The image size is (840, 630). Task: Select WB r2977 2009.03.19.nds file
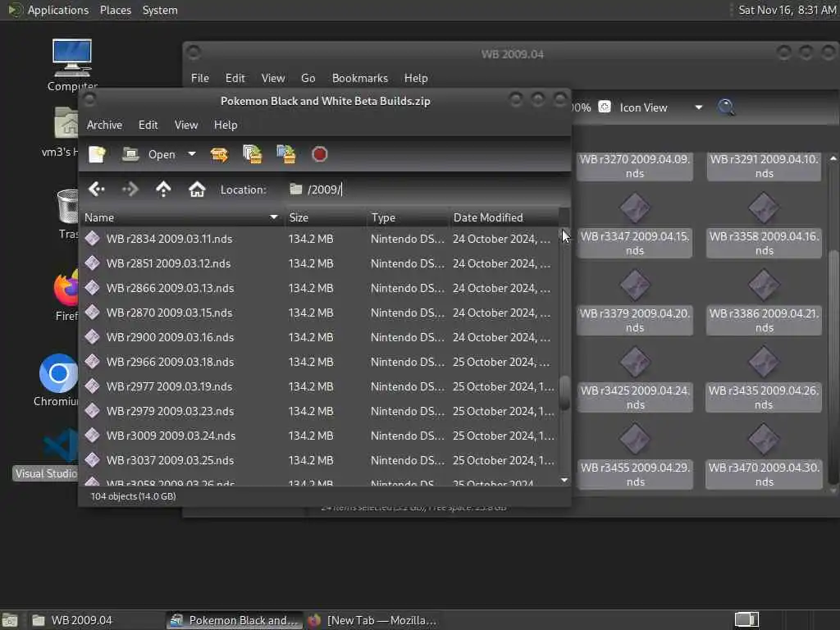tap(319, 387)
